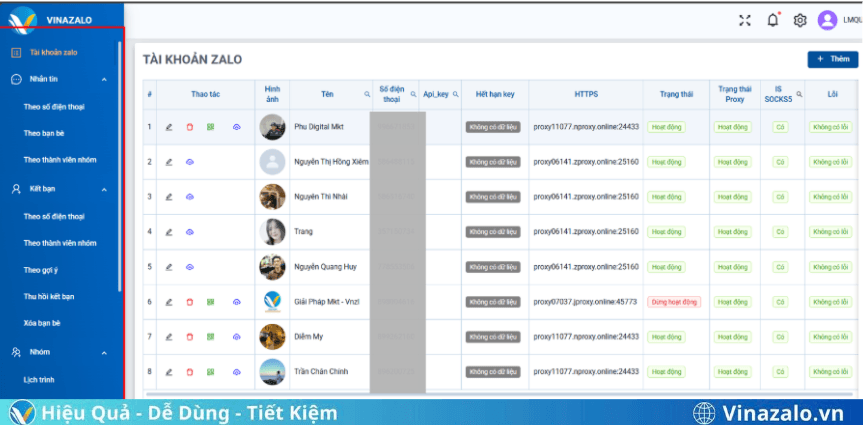This screenshot has height=425, width=863.
Task: Click the sidebar vertical scrollbar
Action: [x=119, y=165]
